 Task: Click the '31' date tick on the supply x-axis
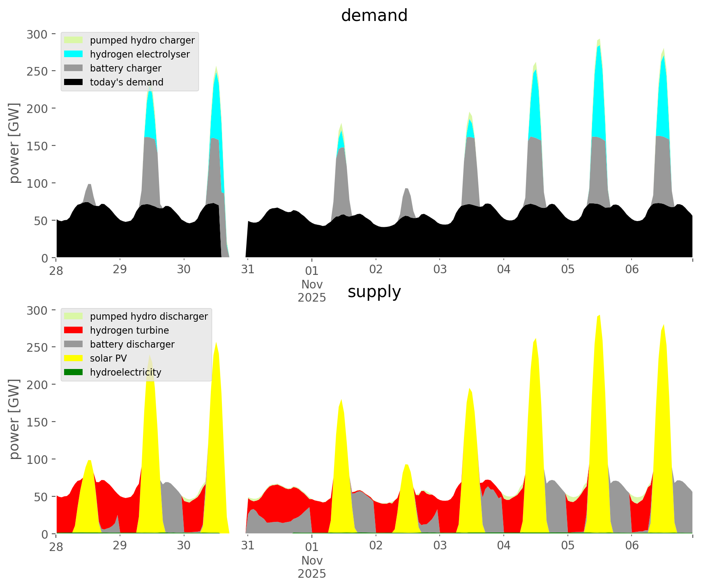point(247,546)
